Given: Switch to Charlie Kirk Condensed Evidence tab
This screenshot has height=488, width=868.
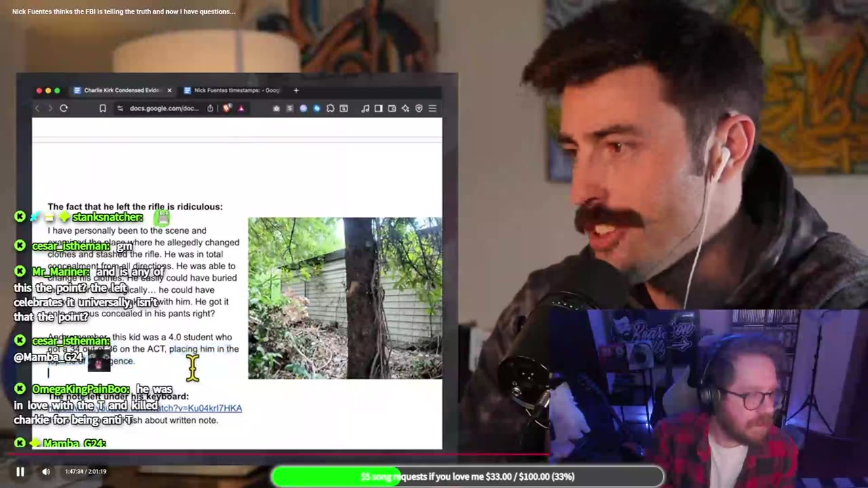Looking at the screenshot, I should coord(122,90).
